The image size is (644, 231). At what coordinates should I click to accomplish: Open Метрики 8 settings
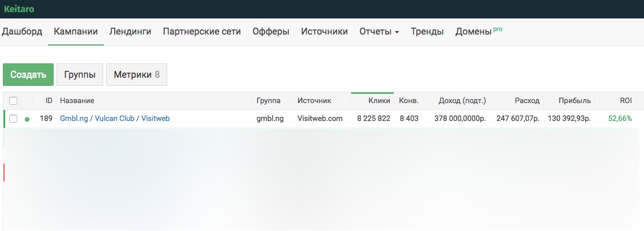[x=137, y=75]
